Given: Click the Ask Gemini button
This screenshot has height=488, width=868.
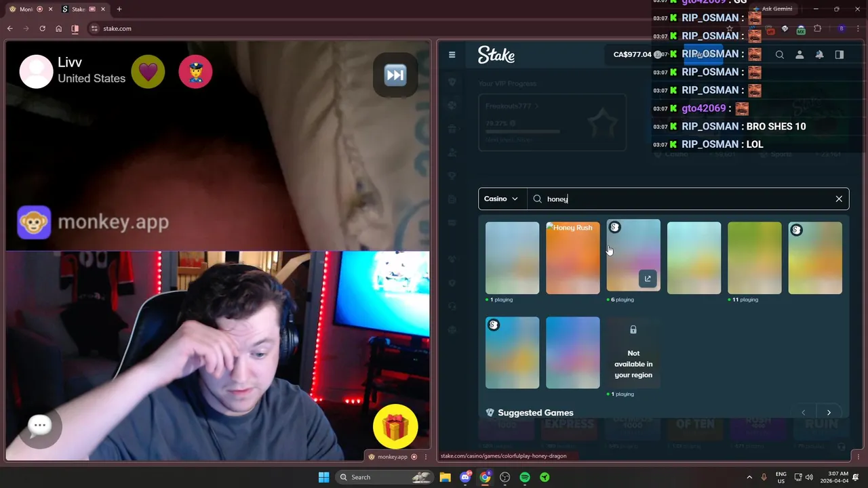Looking at the screenshot, I should [772, 9].
